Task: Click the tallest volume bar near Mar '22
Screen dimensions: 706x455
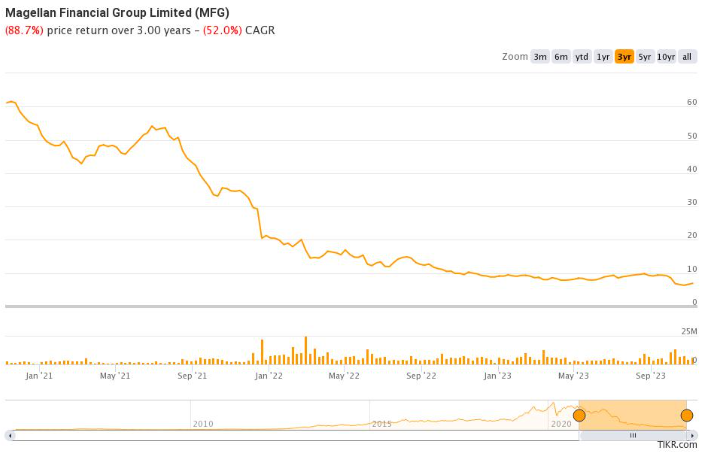Action: (x=306, y=350)
